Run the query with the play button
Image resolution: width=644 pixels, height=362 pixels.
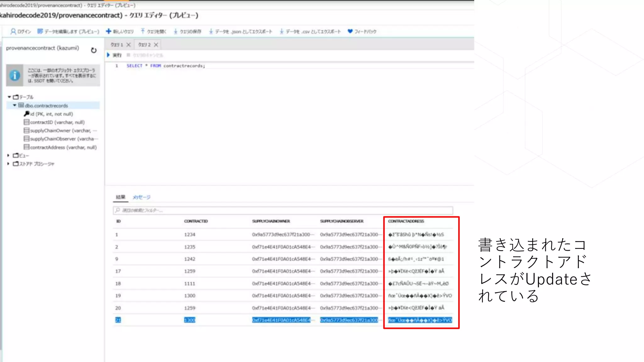pos(108,55)
